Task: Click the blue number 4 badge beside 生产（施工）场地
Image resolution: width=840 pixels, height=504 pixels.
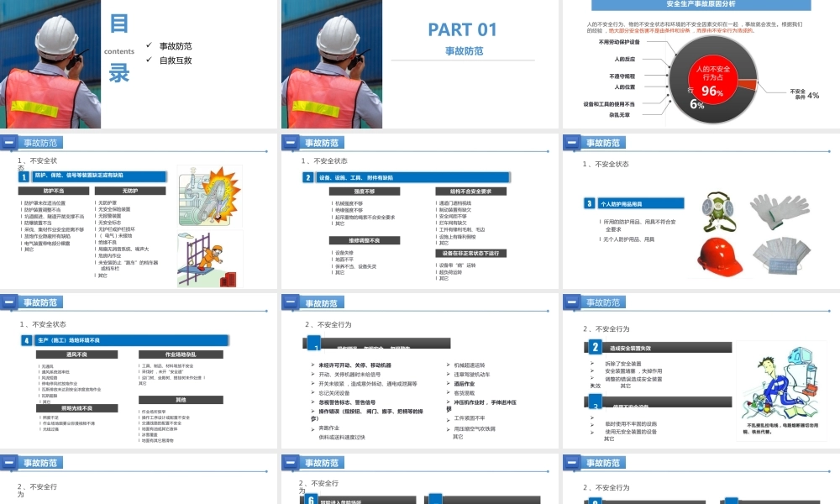Action: (x=26, y=340)
